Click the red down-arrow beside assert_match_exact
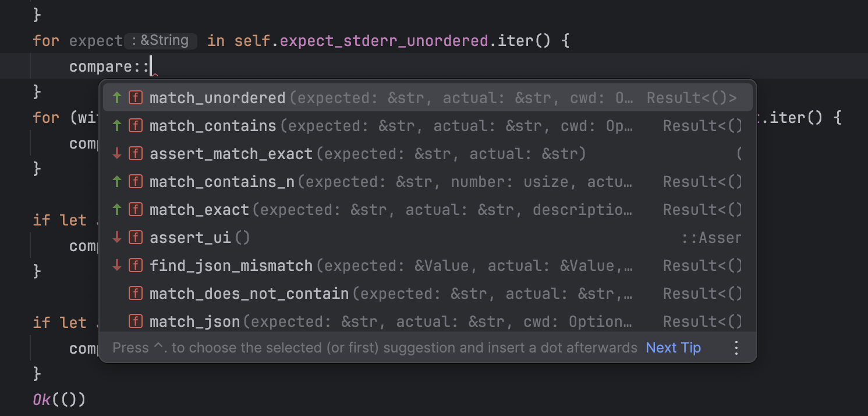The width and height of the screenshot is (868, 416). coord(116,153)
